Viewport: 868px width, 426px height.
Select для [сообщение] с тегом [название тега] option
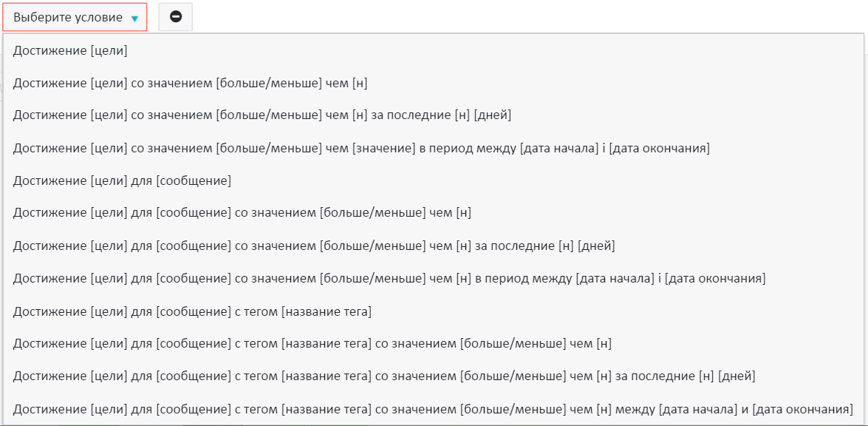(192, 311)
